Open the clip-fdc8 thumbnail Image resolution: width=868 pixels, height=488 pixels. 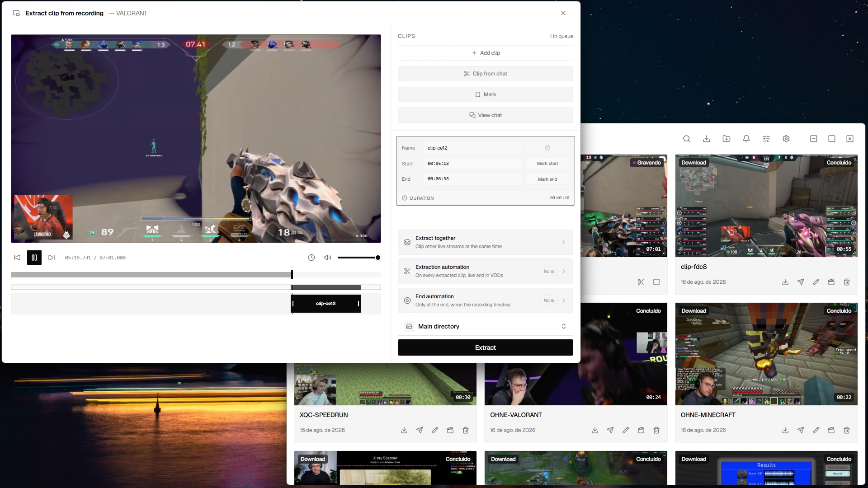point(766,206)
